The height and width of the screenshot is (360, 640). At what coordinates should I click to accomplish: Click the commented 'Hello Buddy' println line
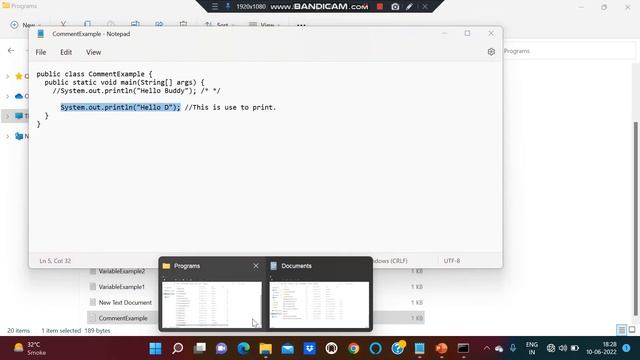click(136, 91)
